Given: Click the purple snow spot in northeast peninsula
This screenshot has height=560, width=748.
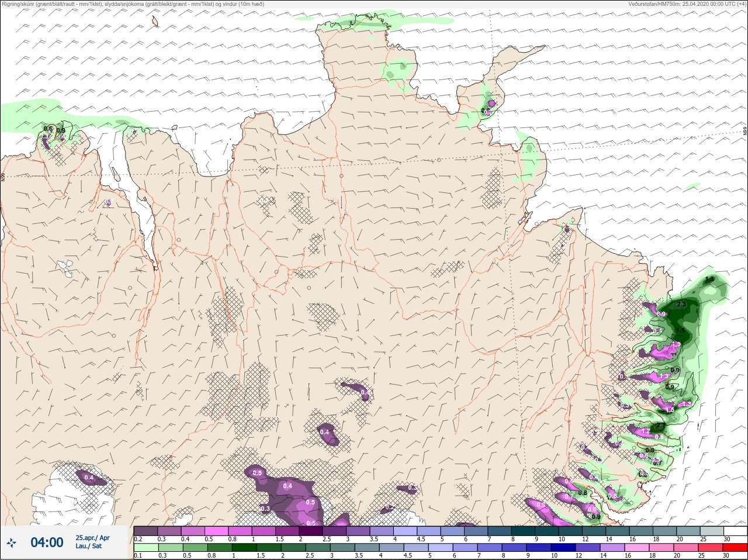Looking at the screenshot, I should 492,103.
